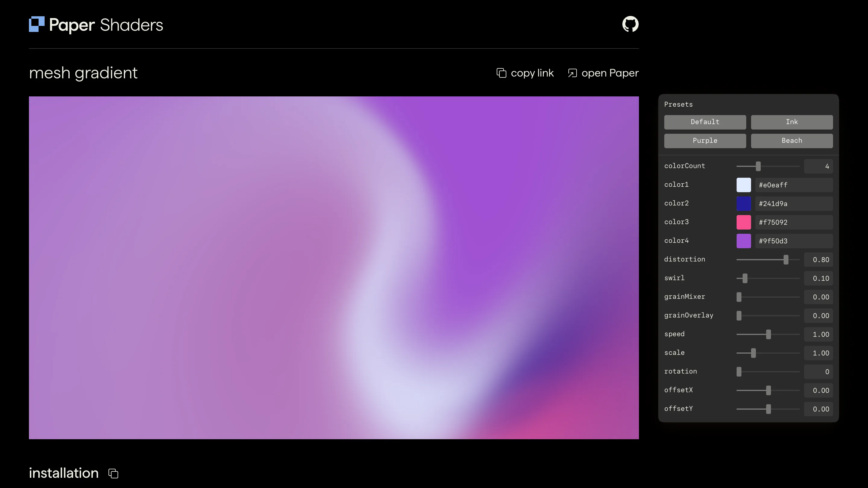868x488 pixels.
Task: Focus the grainMixer value field
Action: 819,297
